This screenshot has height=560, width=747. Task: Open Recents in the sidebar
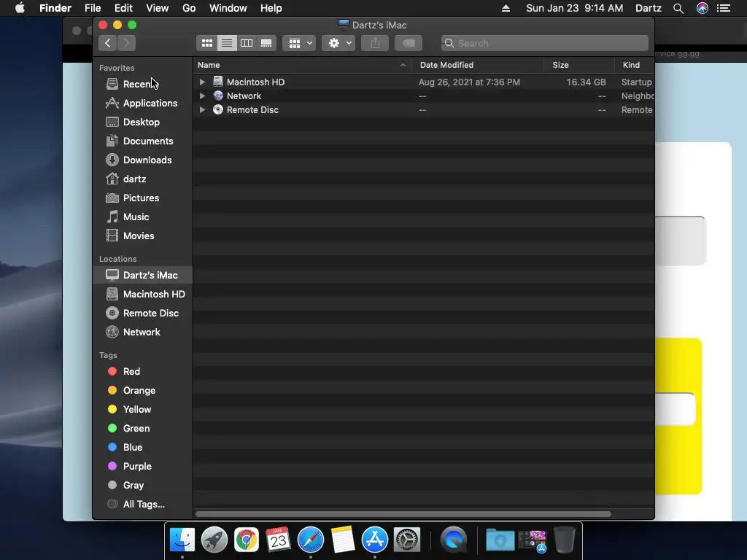point(142,84)
